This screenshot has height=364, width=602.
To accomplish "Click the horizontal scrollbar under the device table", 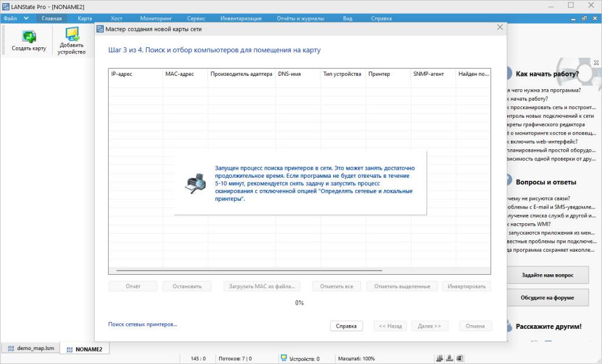I will point(249,271).
